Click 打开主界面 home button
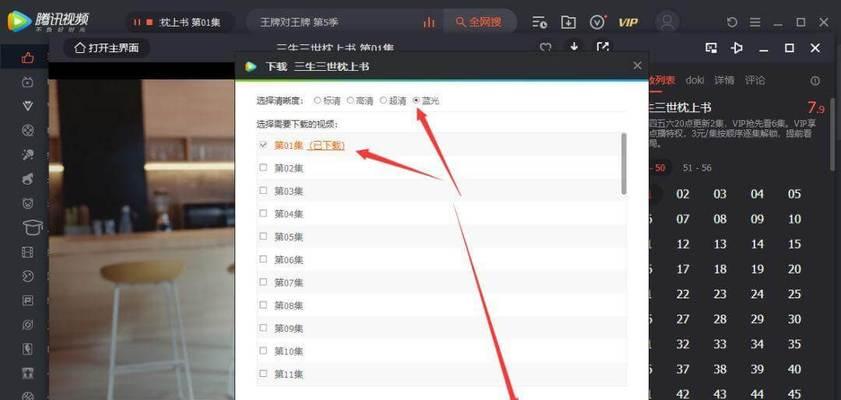The image size is (841, 400). [x=107, y=48]
